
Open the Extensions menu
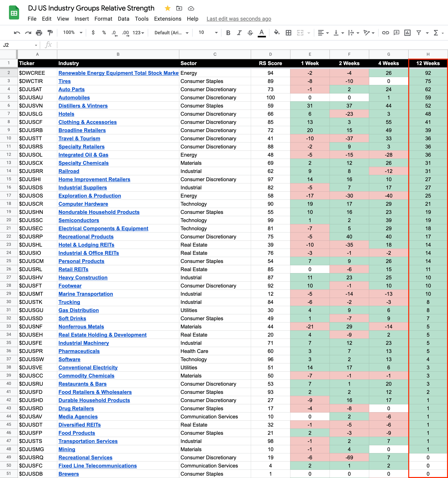tap(167, 19)
